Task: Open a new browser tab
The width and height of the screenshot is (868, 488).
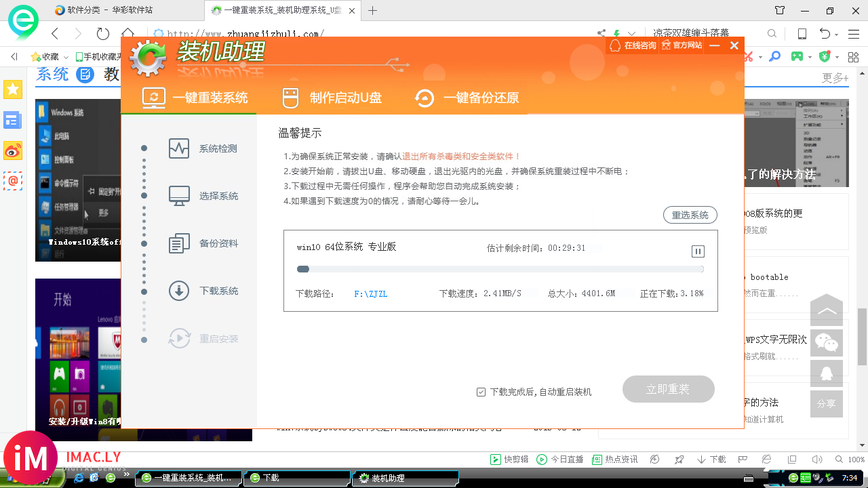Action: [x=373, y=10]
